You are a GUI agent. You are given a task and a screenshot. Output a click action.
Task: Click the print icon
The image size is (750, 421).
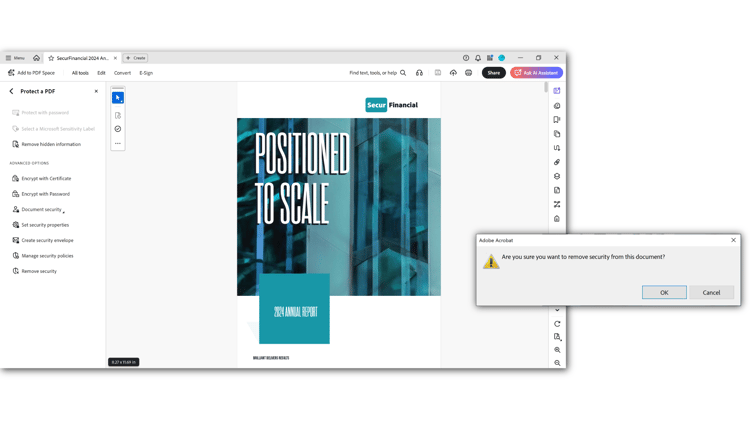click(x=469, y=73)
